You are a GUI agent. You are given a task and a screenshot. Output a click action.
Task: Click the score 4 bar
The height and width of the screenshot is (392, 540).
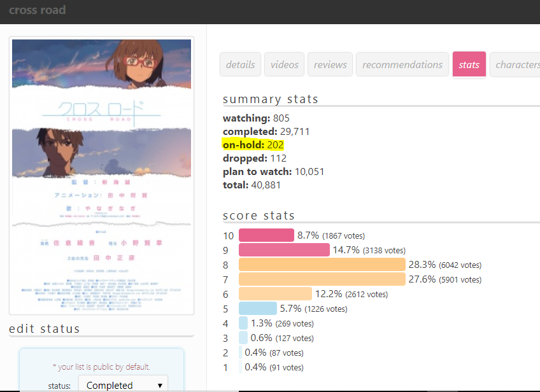(x=243, y=323)
